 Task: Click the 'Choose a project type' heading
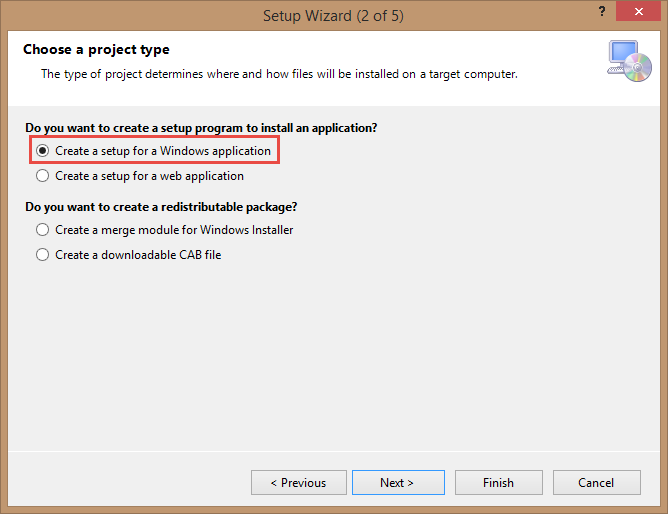[96, 49]
